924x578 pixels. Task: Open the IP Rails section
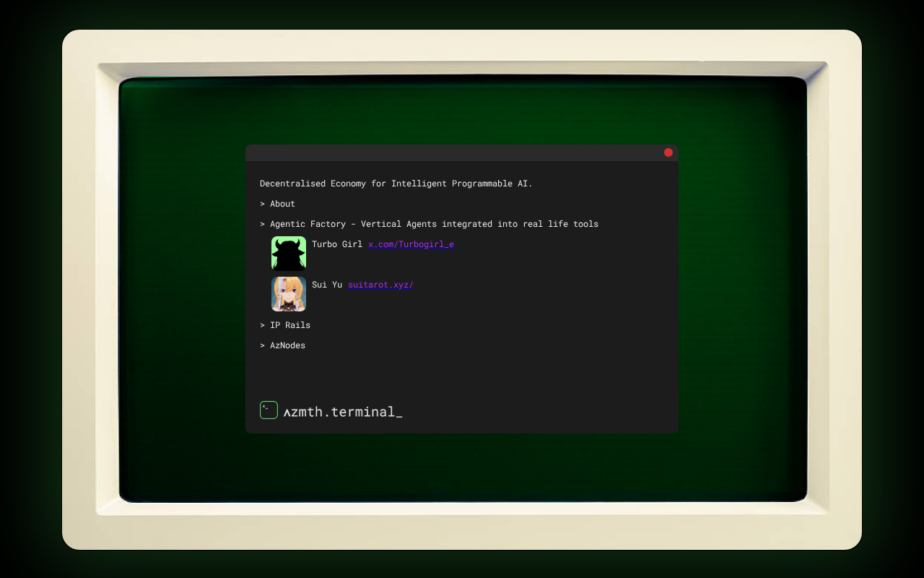pos(285,325)
